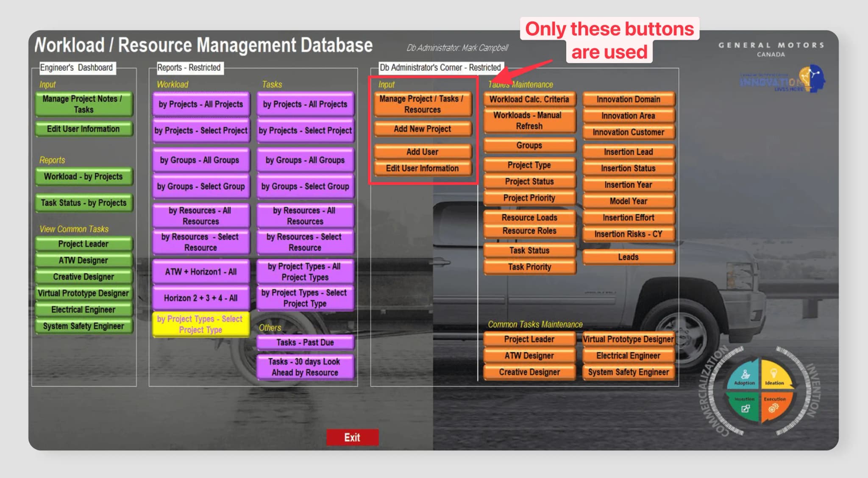Open the Leads table button
This screenshot has width=868, height=478.
(629, 257)
